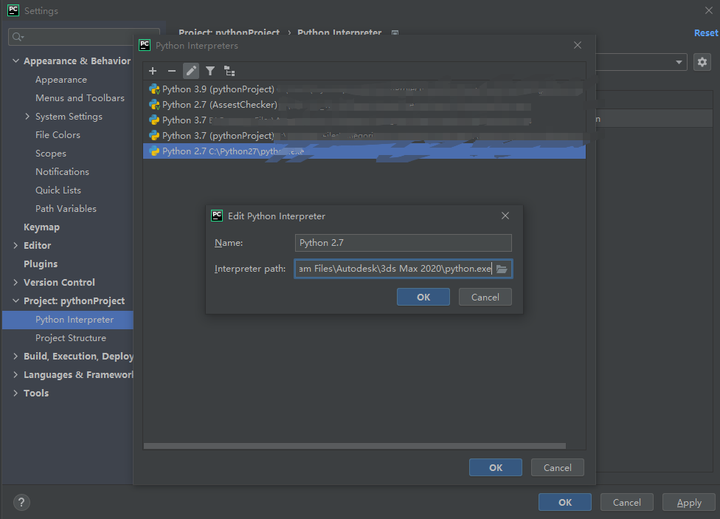Open the Python interpreter dropdown arrow
The width and height of the screenshot is (720, 519).
coord(678,62)
